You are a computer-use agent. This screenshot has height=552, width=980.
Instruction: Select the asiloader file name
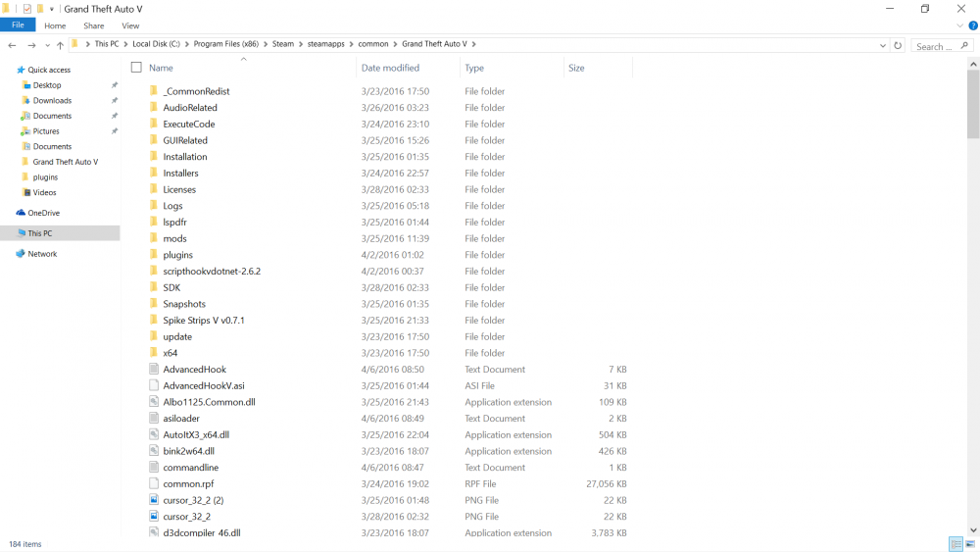point(181,419)
